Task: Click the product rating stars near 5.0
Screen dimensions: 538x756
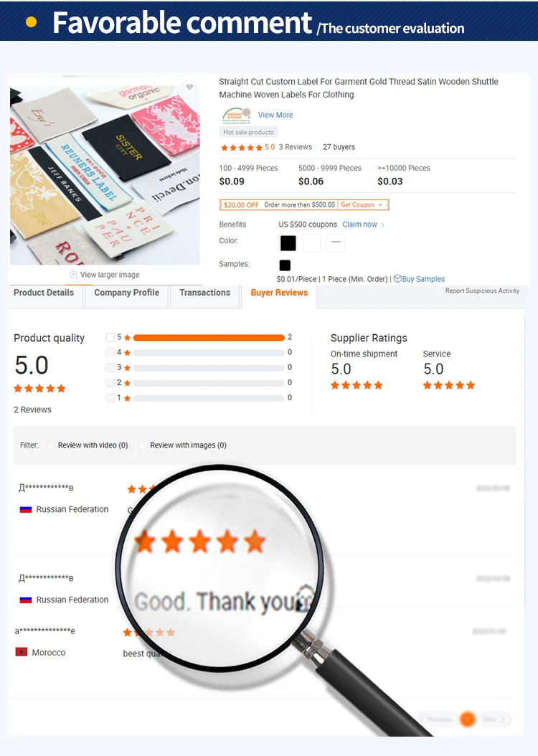Action: coord(242,148)
